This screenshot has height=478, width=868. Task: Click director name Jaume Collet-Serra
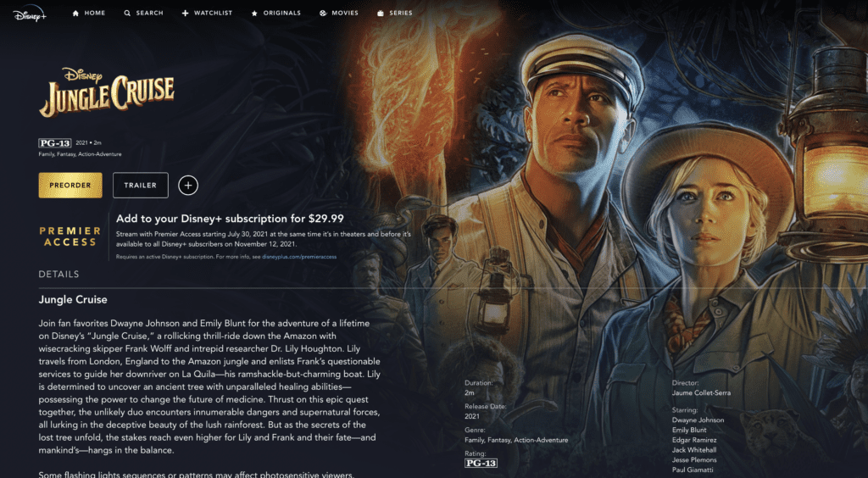coord(701,392)
